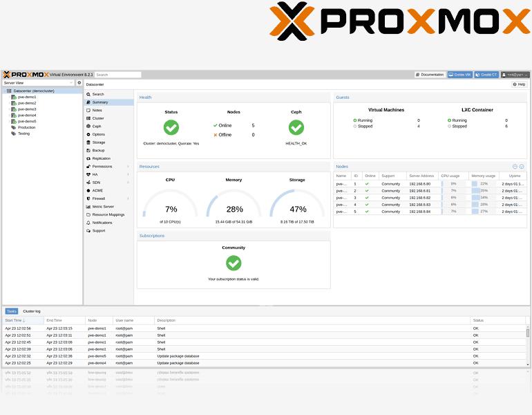Select the task row starting Apr 23 12:02:56
Image resolution: width=532 pixels, height=415 pixels.
[x=265, y=329]
